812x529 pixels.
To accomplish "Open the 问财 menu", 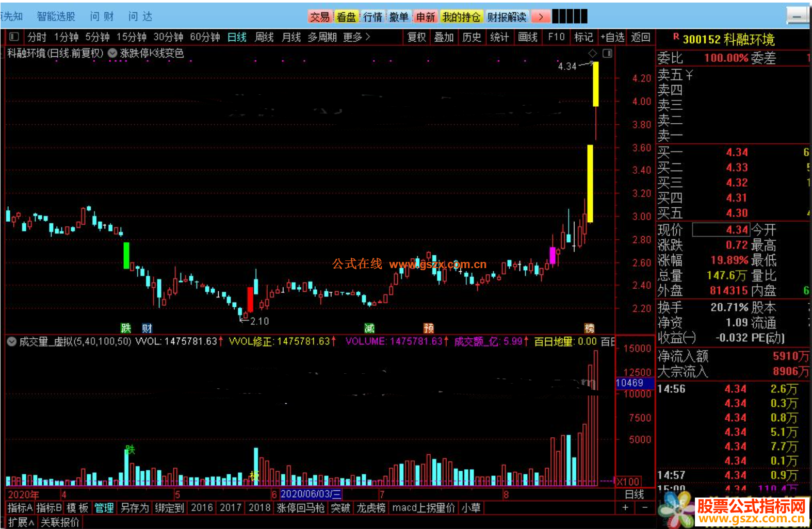I will coord(102,16).
